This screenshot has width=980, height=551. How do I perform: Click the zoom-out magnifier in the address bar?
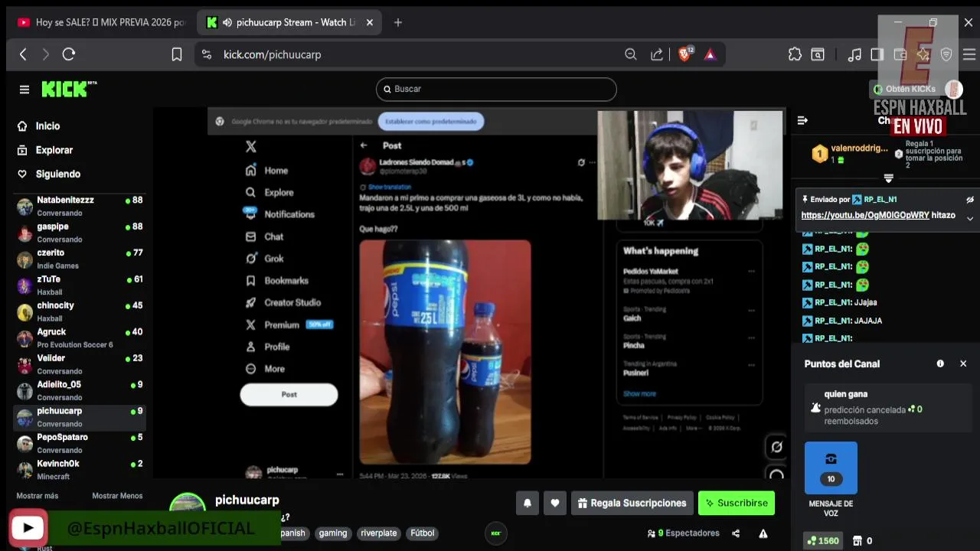(x=631, y=54)
